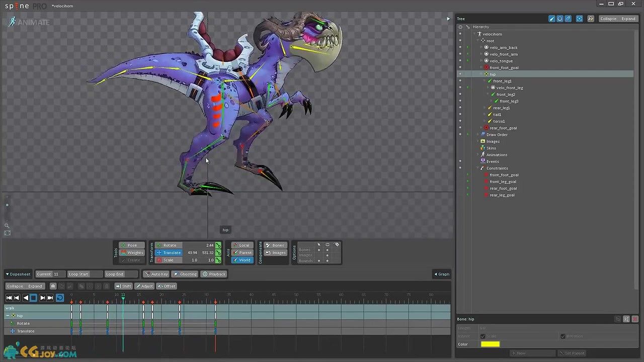Viewport: 644px width, 362px height.
Task: Step to the next keyframe
Action: pyautogui.click(x=43, y=298)
